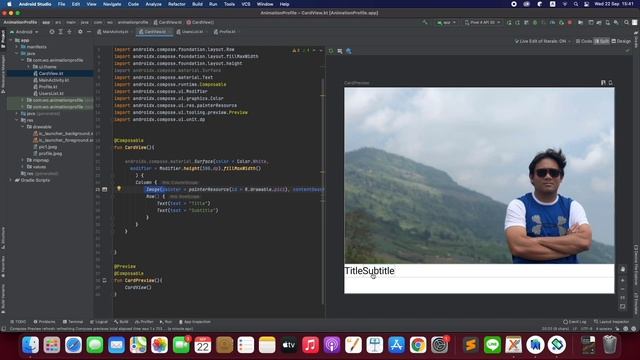640x360 pixels.
Task: Click the TitleSubtitle text in preview
Action: click(x=369, y=271)
